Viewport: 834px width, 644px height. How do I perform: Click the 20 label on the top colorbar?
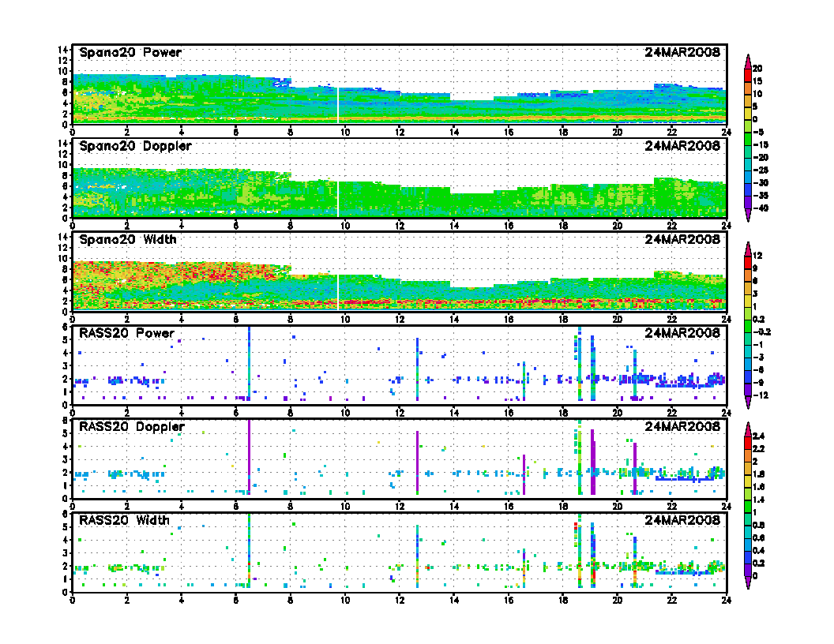(x=757, y=69)
